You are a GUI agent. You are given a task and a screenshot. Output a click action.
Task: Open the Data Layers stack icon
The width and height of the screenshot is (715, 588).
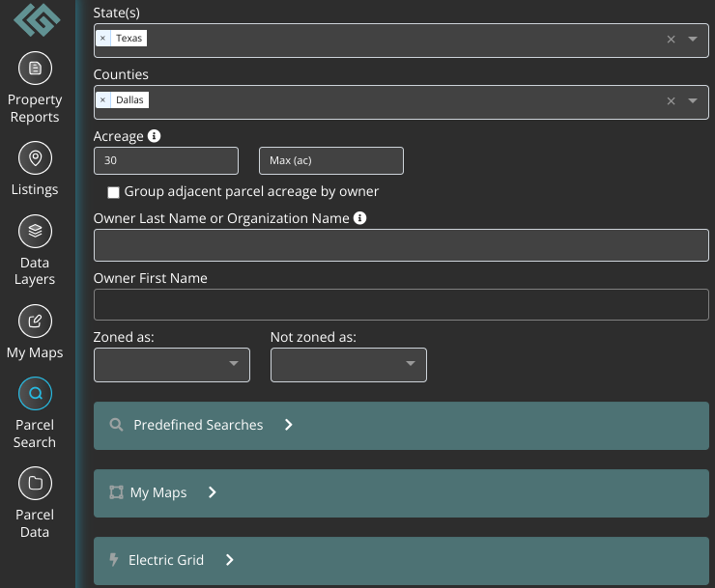(x=35, y=231)
